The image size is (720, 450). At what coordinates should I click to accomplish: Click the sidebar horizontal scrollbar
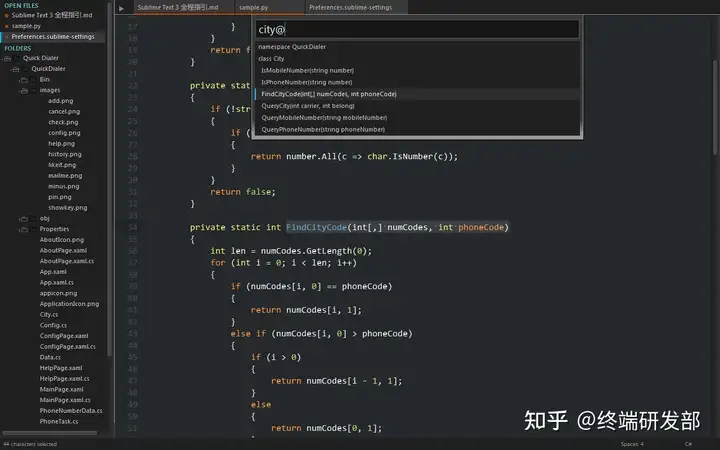[x=50, y=433]
